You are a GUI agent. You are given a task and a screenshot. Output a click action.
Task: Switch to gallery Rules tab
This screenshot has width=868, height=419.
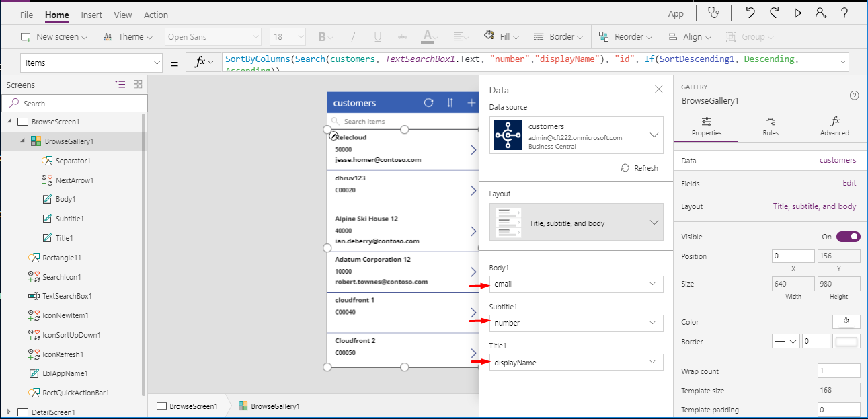[771, 126]
